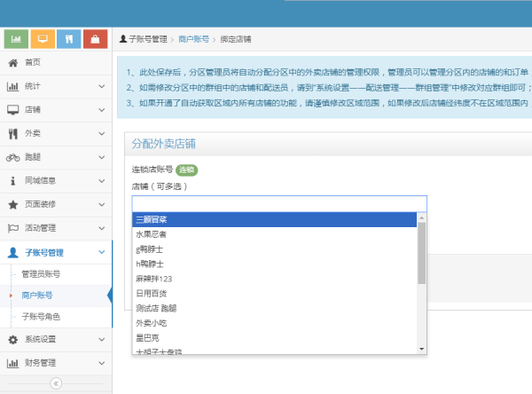Expand the 财务管理 sidebar menu
Image resolution: width=532 pixels, height=394 pixels.
(101, 362)
